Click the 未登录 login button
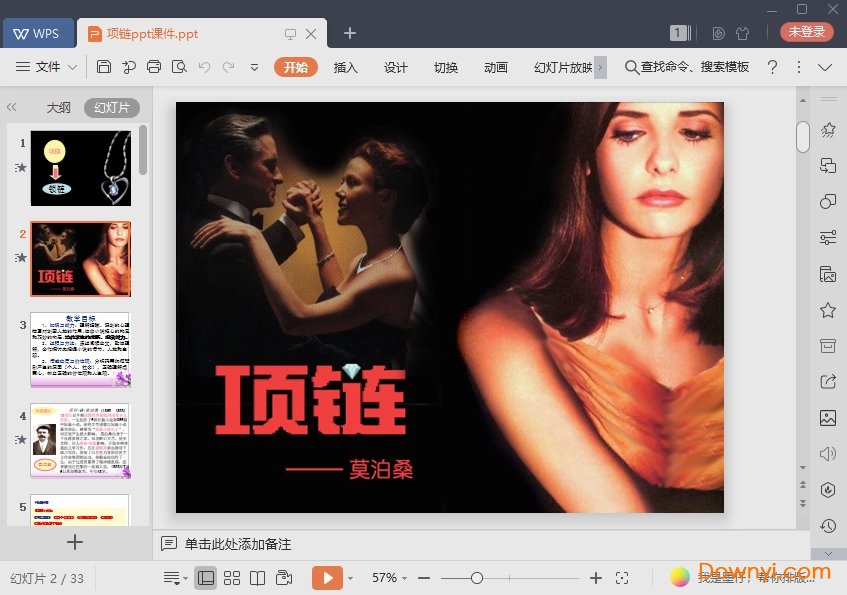The image size is (847, 595). coord(806,31)
